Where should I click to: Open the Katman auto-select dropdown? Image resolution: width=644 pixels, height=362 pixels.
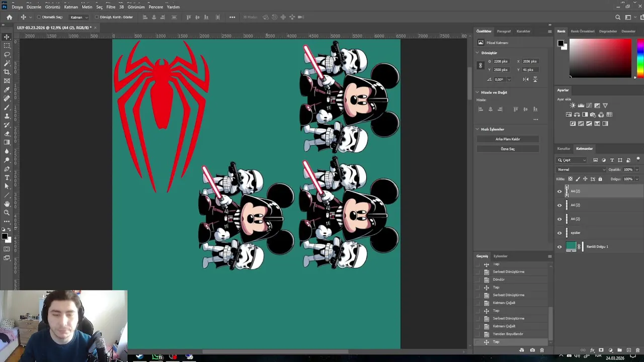79,17
